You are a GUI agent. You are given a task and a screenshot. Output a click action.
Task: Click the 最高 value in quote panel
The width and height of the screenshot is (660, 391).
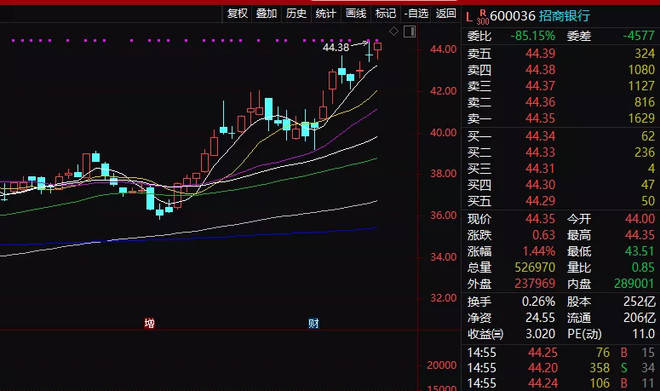click(x=640, y=235)
